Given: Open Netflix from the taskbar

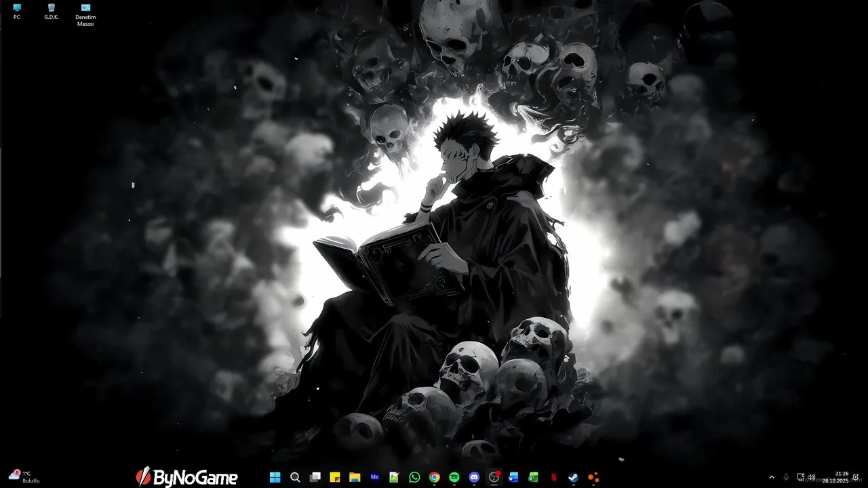Looking at the screenshot, I should coord(553,477).
